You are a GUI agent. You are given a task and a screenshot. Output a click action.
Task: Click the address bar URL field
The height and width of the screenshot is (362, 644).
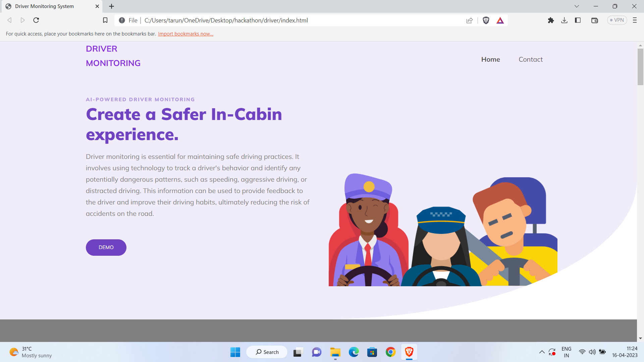tap(302, 20)
